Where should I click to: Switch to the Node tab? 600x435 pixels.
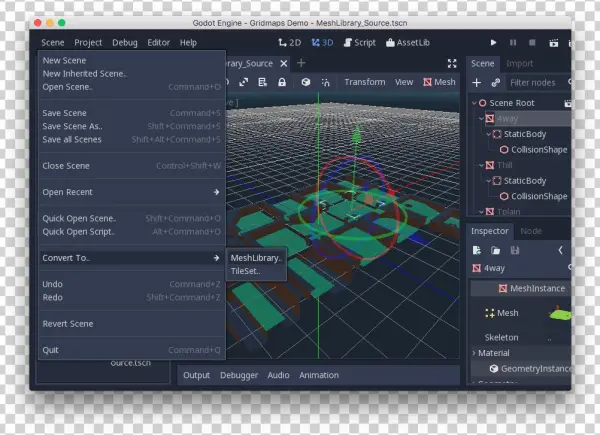531,231
